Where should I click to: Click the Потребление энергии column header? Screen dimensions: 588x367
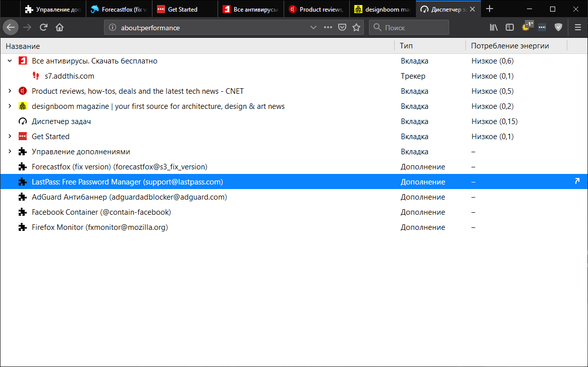point(516,46)
